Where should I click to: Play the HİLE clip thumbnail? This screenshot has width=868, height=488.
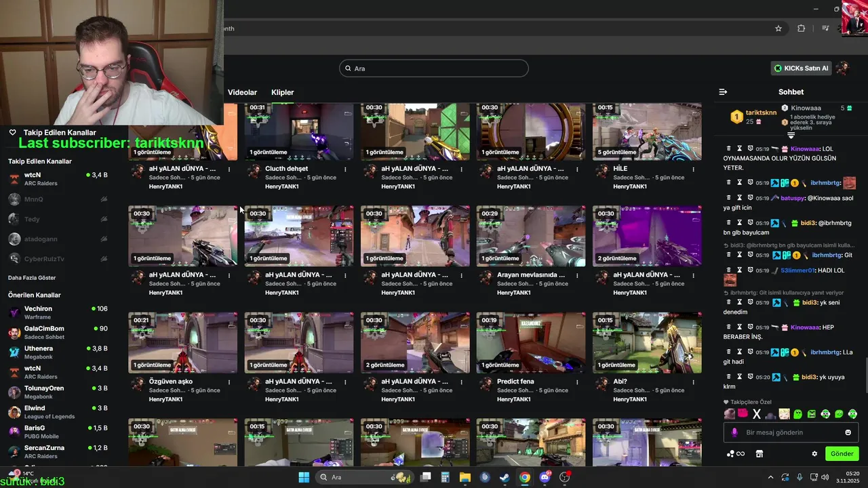point(647,131)
